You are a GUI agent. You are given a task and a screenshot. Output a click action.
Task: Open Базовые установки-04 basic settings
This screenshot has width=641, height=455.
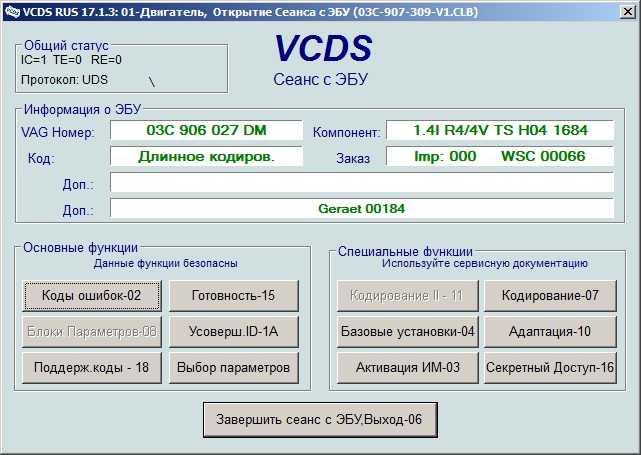pyautogui.click(x=408, y=332)
